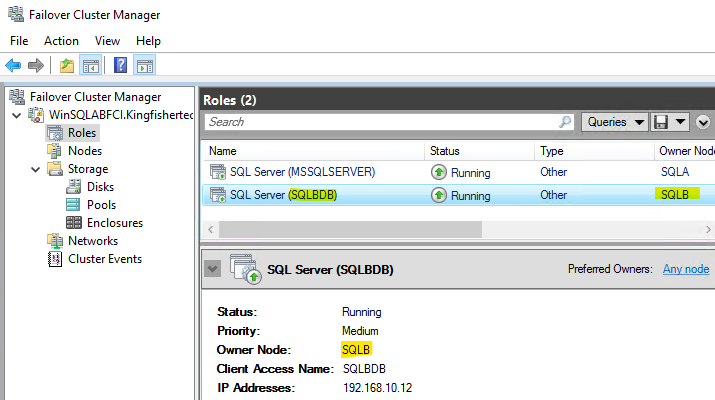
Task: Sort roles by the Owner Node column header
Action: pos(685,151)
